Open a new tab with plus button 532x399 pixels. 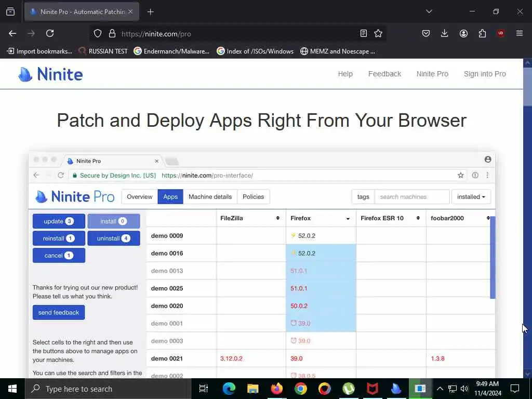pyautogui.click(x=150, y=12)
